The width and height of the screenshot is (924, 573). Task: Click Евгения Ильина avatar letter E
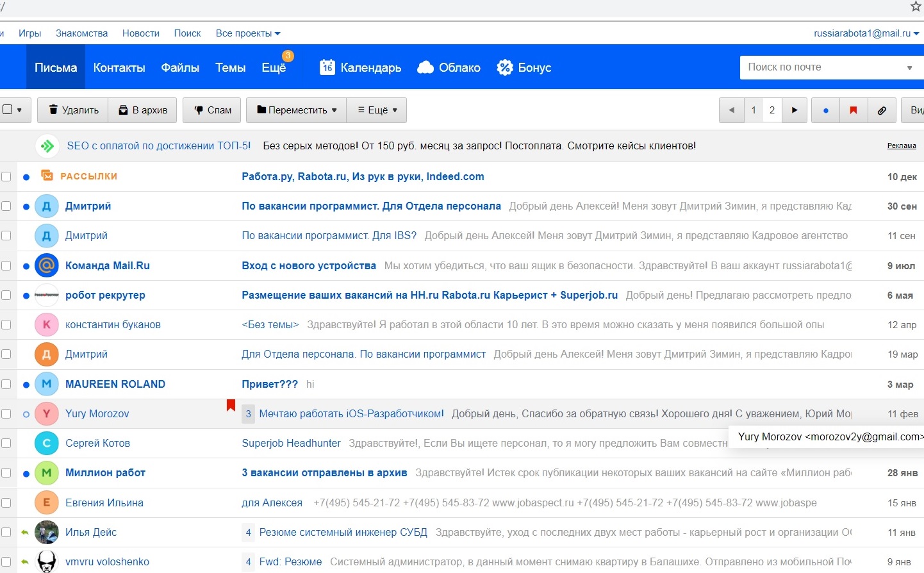(x=46, y=502)
